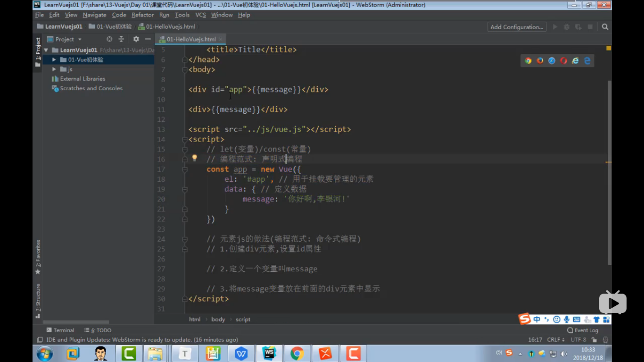644x362 pixels.
Task: Click the script breadcrumb at editor bottom
Action: click(243, 320)
